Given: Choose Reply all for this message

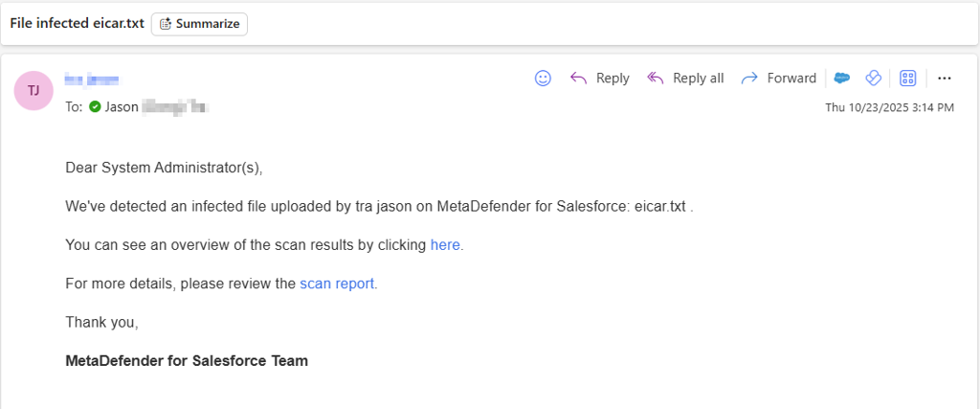Looking at the screenshot, I should pyautogui.click(x=685, y=79).
